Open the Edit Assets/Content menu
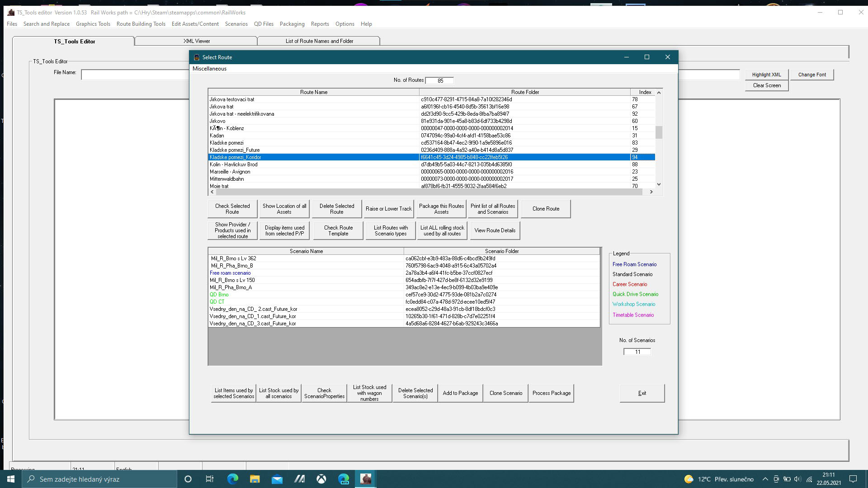The image size is (868, 488). tap(195, 24)
